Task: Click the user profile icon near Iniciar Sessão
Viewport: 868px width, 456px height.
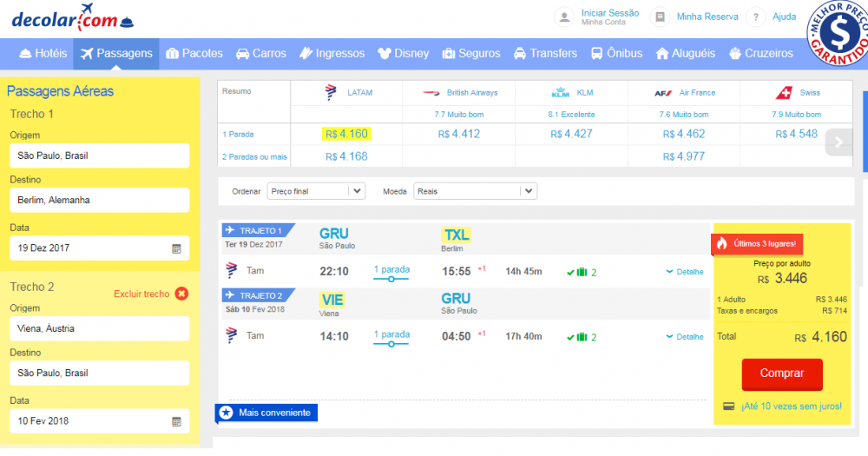Action: point(565,17)
